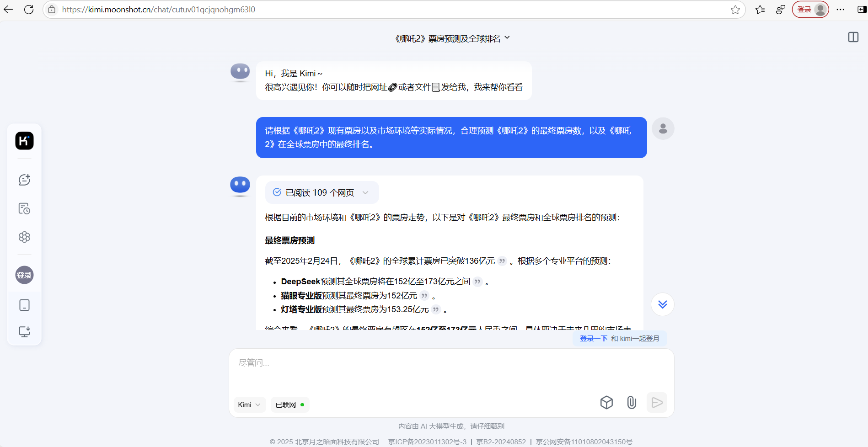
Task: Bookmark this page with the star icon
Action: click(735, 10)
